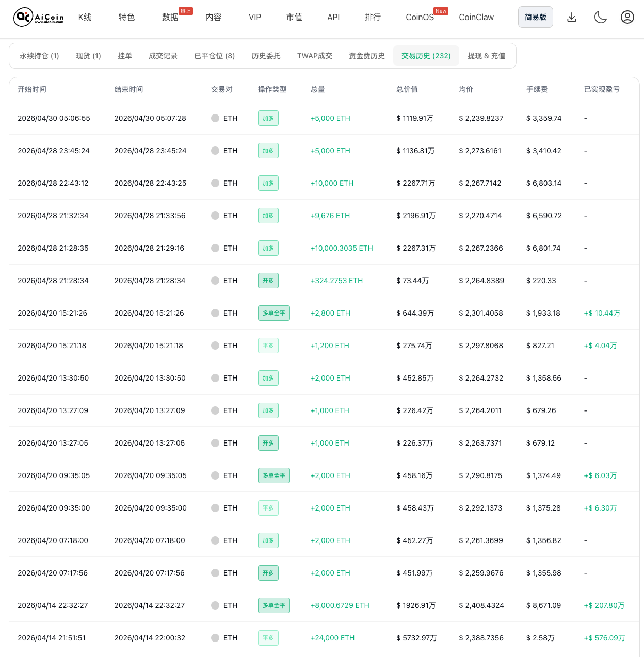Click the 多单全平 tag in 2026/04/14 22:32:27 row
Image resolution: width=644 pixels, height=657 pixels.
(274, 605)
